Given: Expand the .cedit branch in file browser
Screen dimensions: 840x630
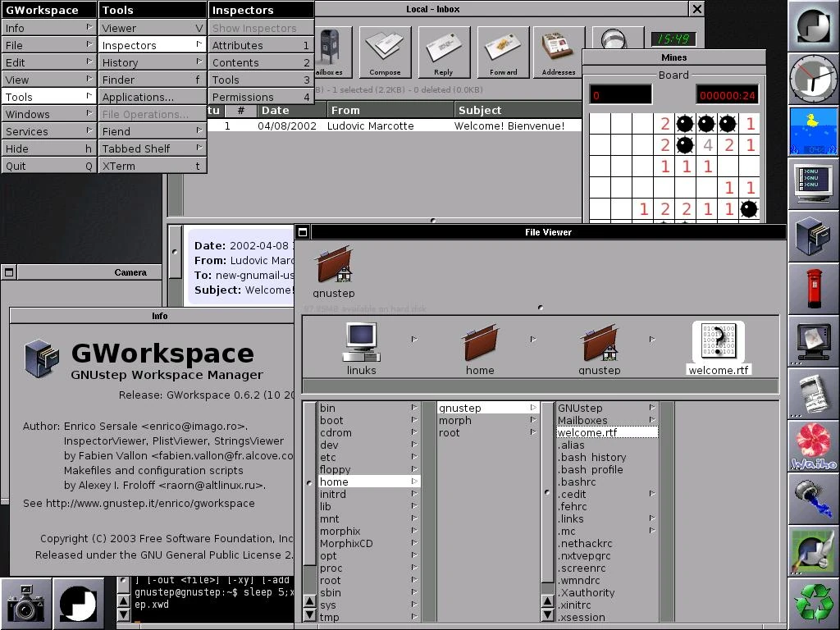Looking at the screenshot, I should [652, 494].
